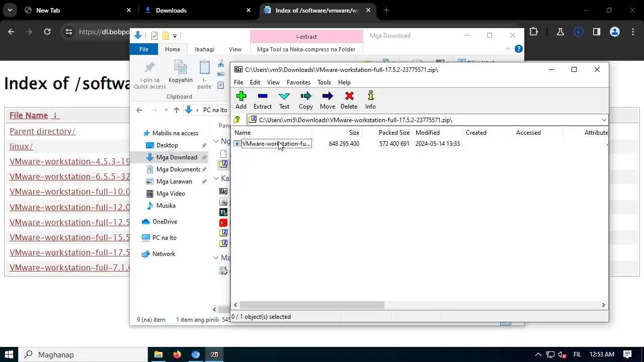This screenshot has width=644, height=362.
Task: Go up one folder level in 7-Zip
Action: point(237,120)
